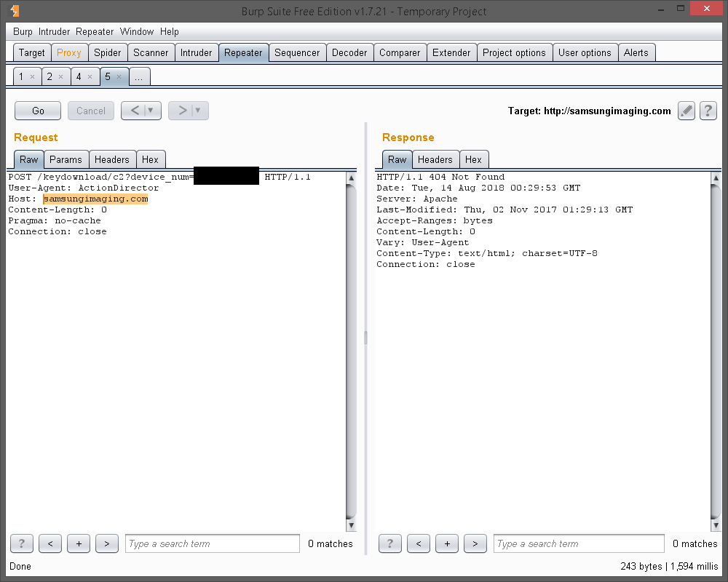Click the plus button in response search
Screen dimensions: 728x582
(x=446, y=543)
